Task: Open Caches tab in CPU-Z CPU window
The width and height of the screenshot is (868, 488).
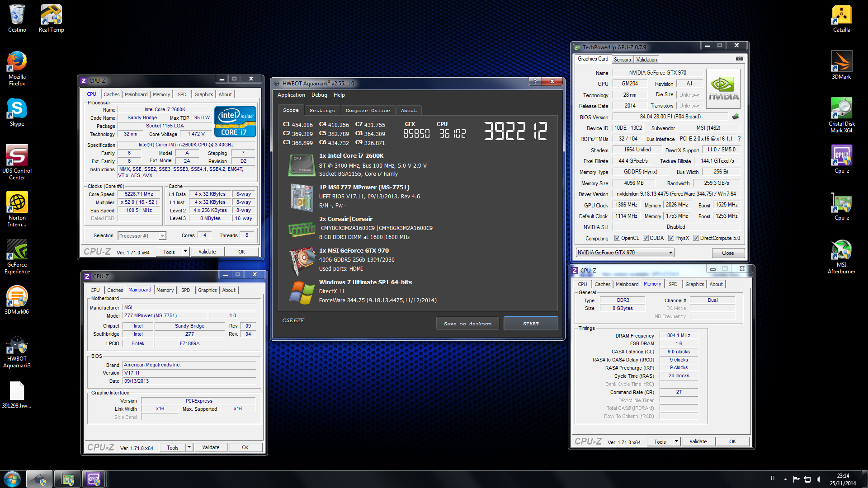Action: (x=111, y=94)
